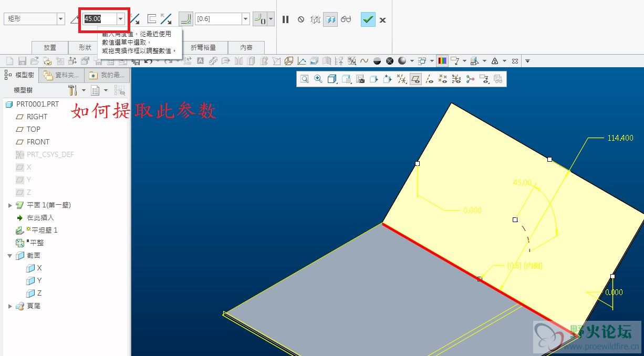Click the curve analysis wave icon

364,61
